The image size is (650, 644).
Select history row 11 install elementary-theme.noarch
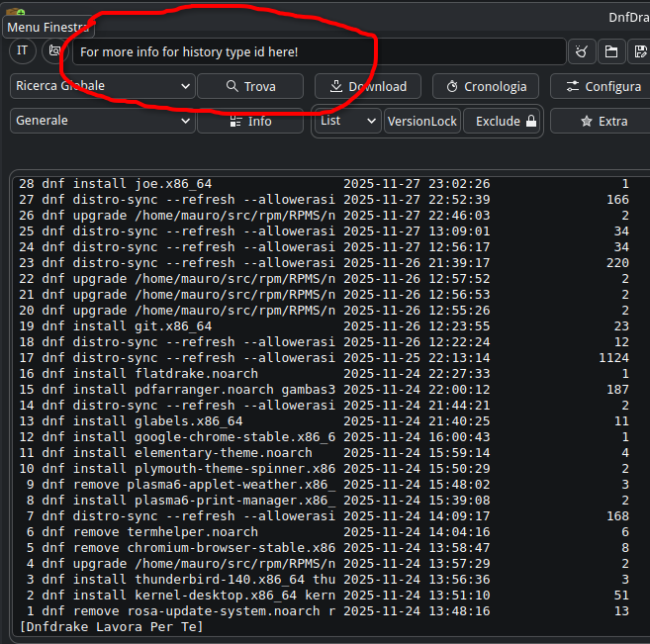pyautogui.click(x=324, y=453)
